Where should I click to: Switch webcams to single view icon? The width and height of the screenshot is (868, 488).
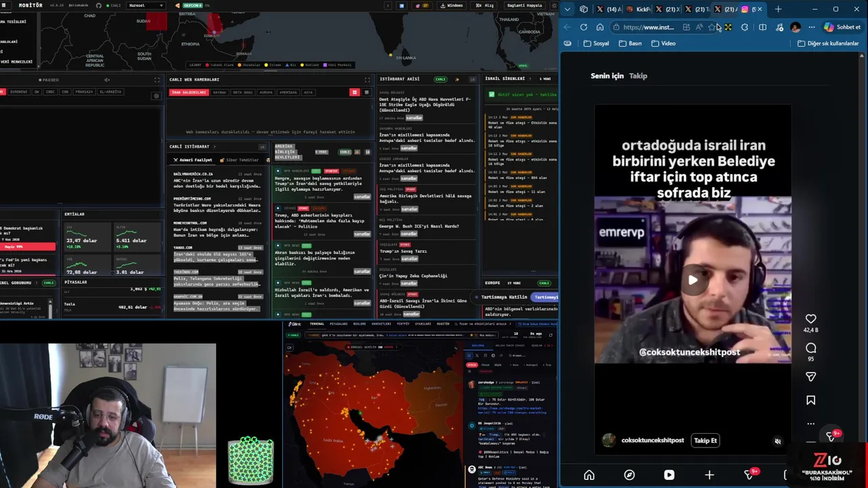(366, 92)
